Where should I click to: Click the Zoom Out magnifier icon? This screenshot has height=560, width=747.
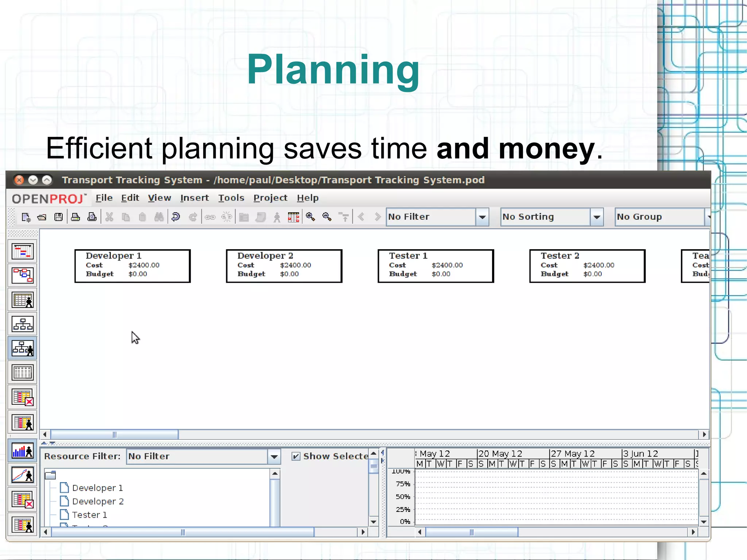click(x=327, y=217)
